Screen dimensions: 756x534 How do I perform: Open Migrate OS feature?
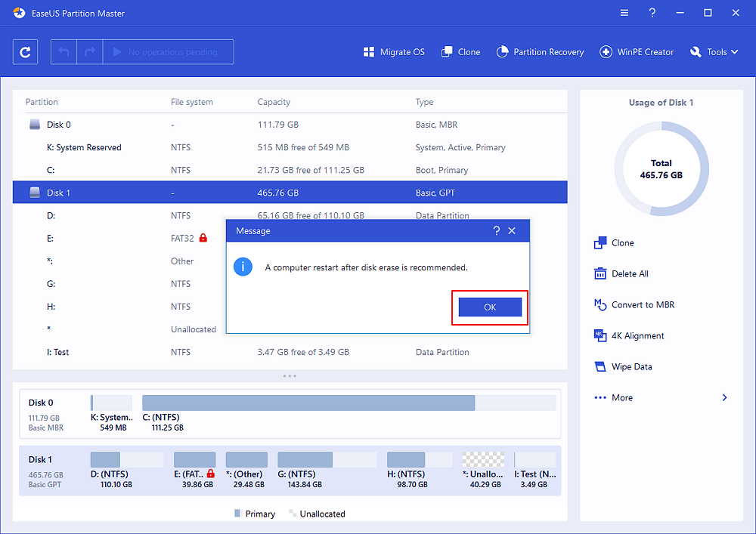pos(394,52)
